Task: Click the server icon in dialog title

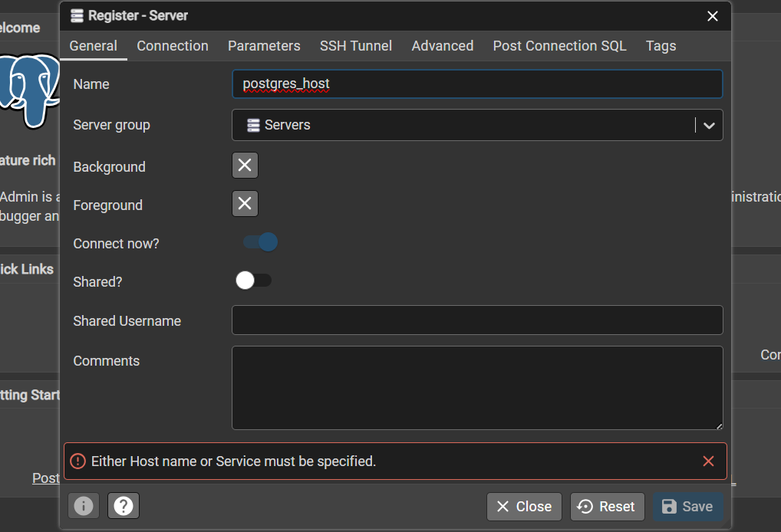Action: (x=77, y=16)
